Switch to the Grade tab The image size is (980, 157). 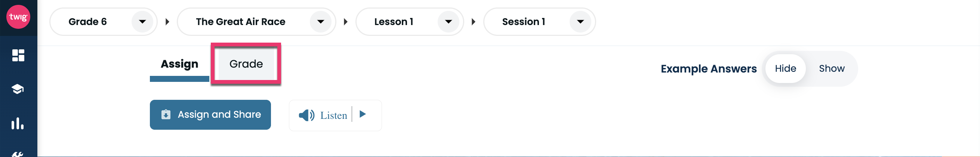pos(246,64)
